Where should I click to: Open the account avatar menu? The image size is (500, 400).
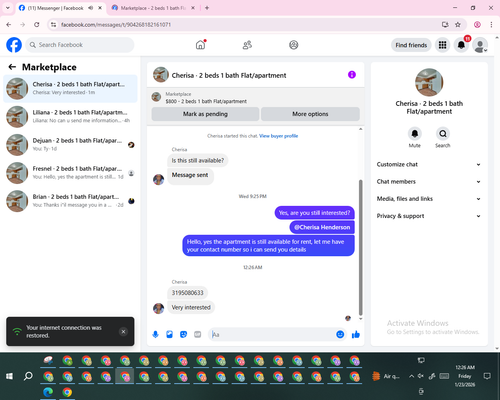click(480, 45)
